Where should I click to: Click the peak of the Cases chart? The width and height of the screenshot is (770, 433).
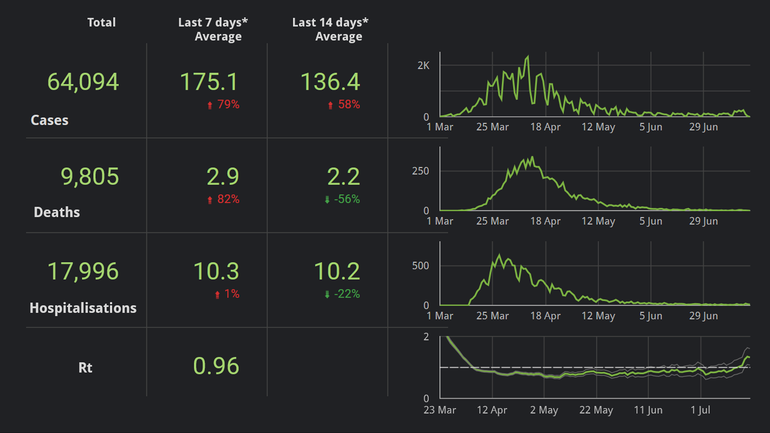tap(527, 57)
